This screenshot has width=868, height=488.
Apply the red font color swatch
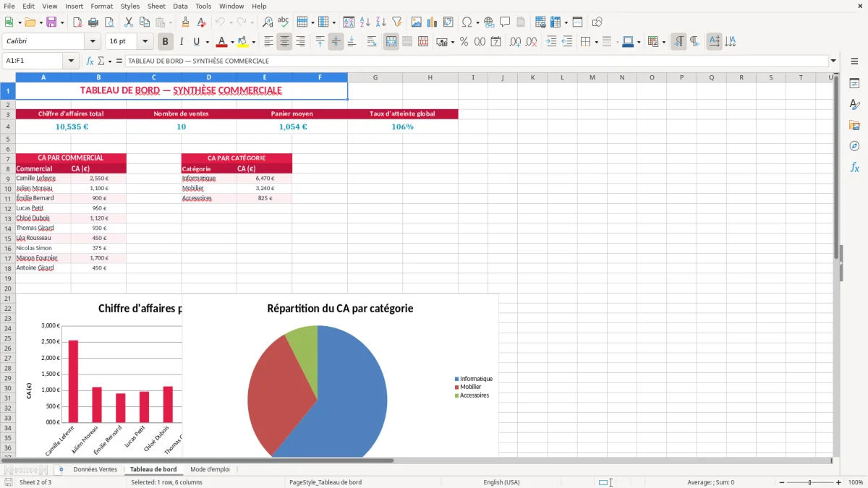coord(221,42)
